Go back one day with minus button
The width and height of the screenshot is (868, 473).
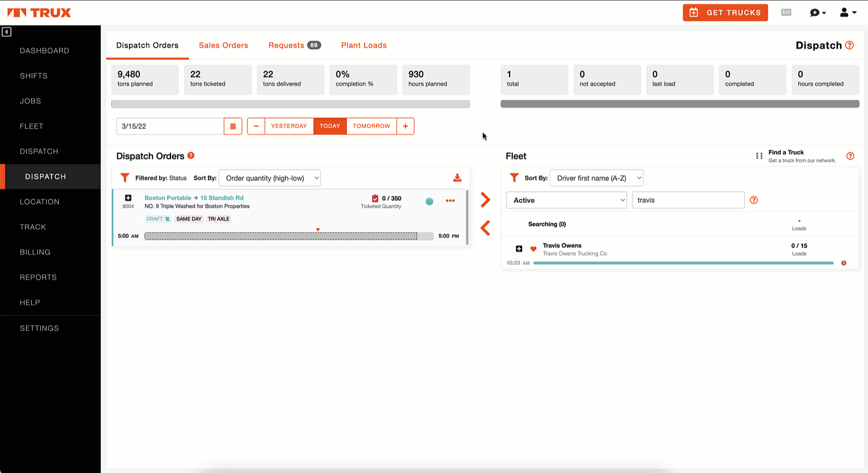click(256, 126)
